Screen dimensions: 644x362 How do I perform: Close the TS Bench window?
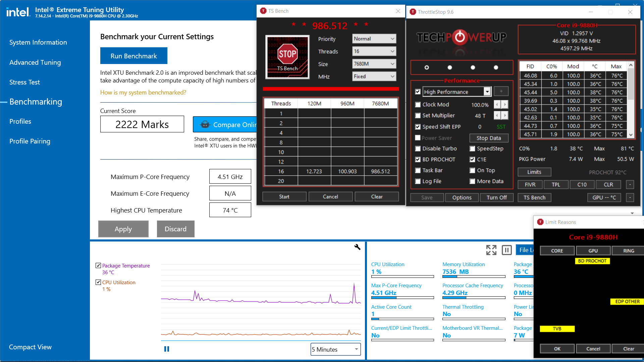click(x=398, y=11)
